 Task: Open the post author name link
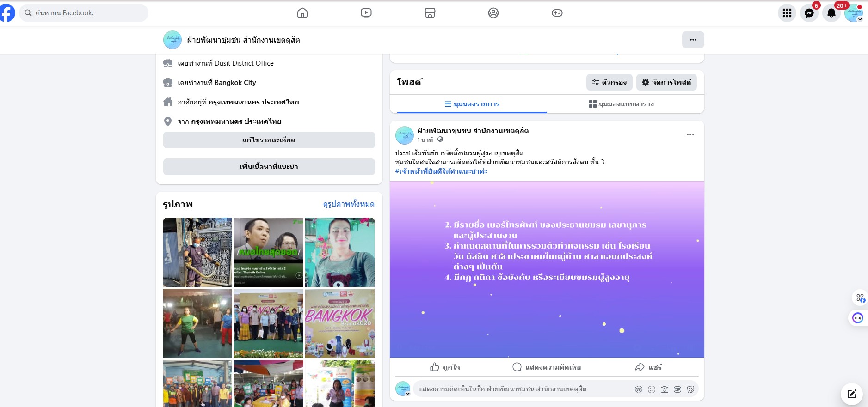(x=473, y=131)
